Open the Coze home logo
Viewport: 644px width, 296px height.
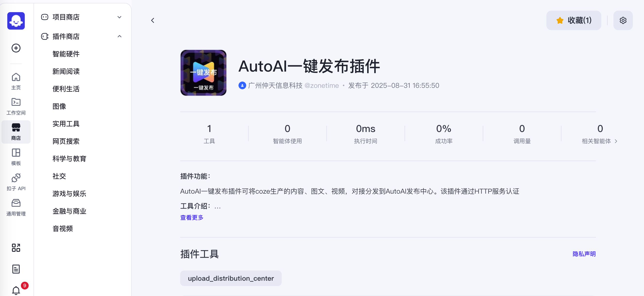[16, 21]
